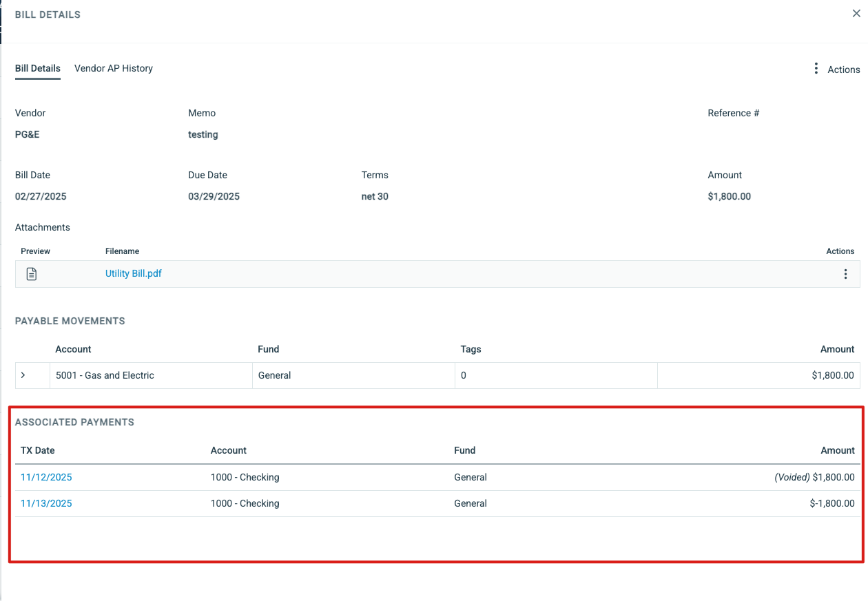868x601 pixels.
Task: Click the Associated Payments Account column header
Action: pyautogui.click(x=229, y=450)
